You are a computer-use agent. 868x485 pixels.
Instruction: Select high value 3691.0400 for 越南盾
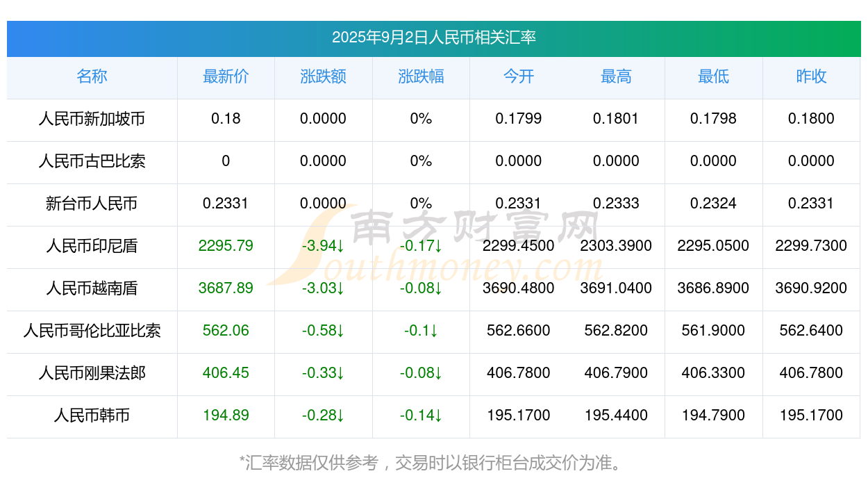[x=616, y=288]
